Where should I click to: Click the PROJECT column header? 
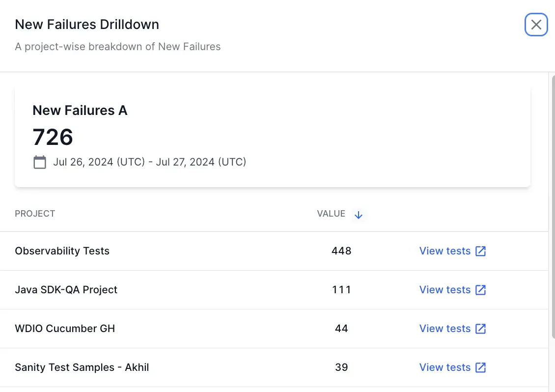[x=35, y=214]
